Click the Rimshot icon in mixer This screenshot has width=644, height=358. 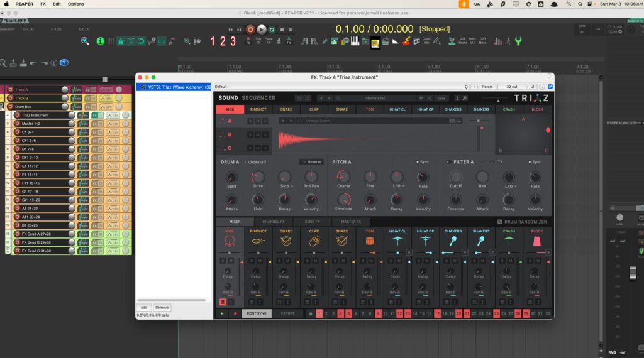258,241
